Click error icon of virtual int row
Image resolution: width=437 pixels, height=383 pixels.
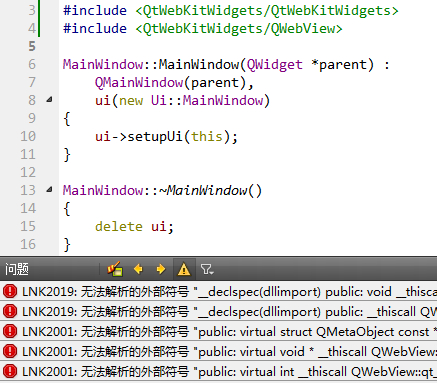10,371
